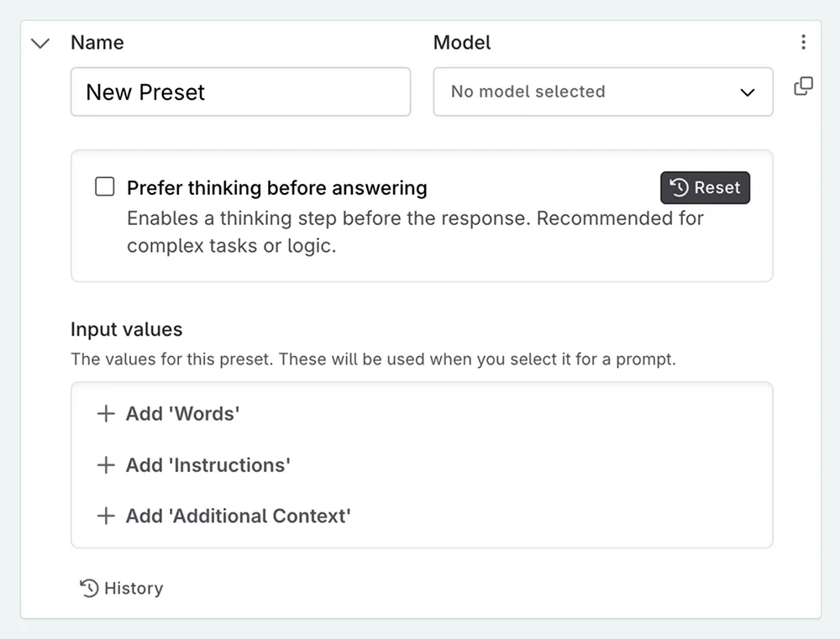Screen dimensions: 840x639
Task: Click inside the Name text field
Action: tap(240, 92)
